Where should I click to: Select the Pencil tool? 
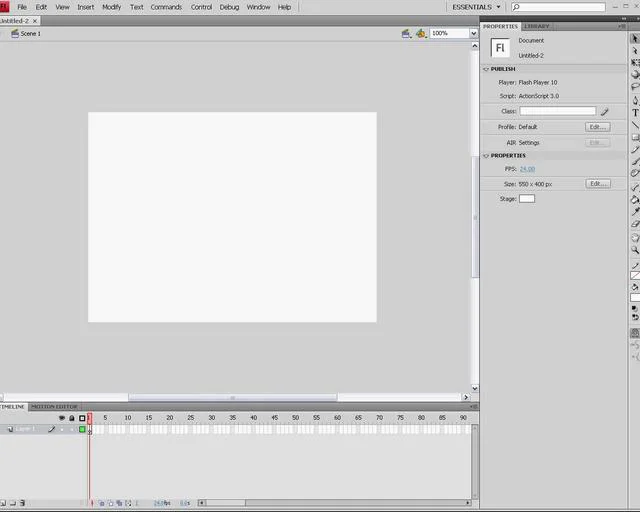click(x=635, y=149)
